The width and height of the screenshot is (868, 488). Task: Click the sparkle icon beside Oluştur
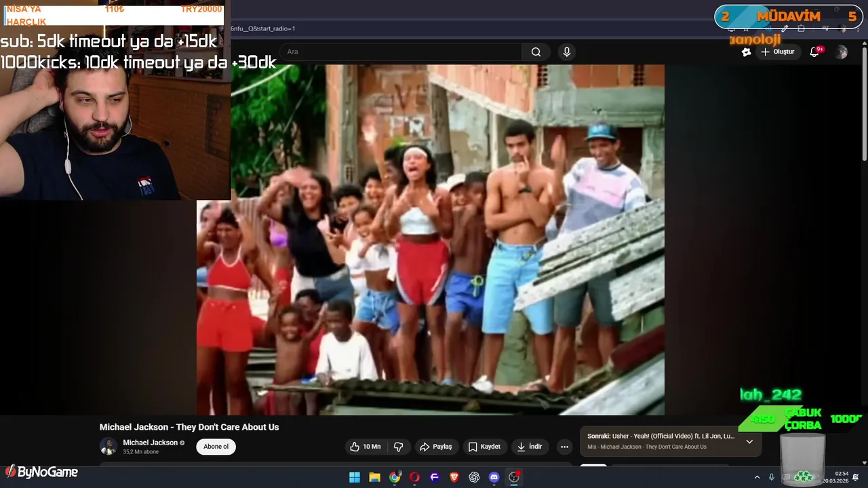click(x=746, y=52)
